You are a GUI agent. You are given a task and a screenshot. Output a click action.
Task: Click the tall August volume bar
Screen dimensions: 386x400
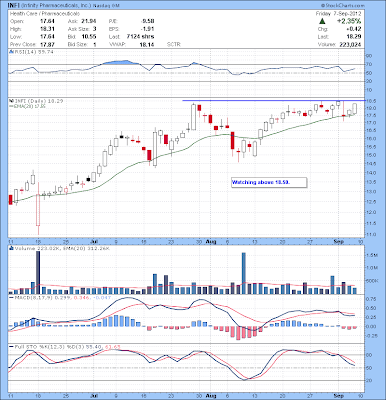click(244, 273)
